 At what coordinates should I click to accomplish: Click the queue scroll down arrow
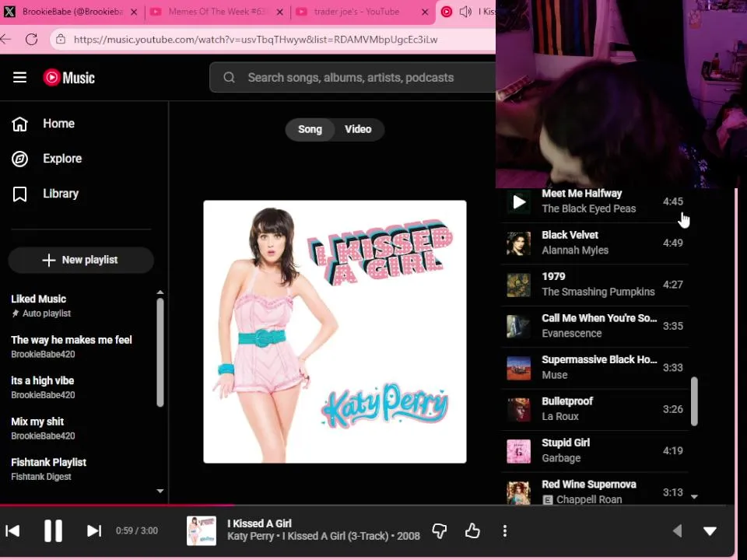point(695,497)
